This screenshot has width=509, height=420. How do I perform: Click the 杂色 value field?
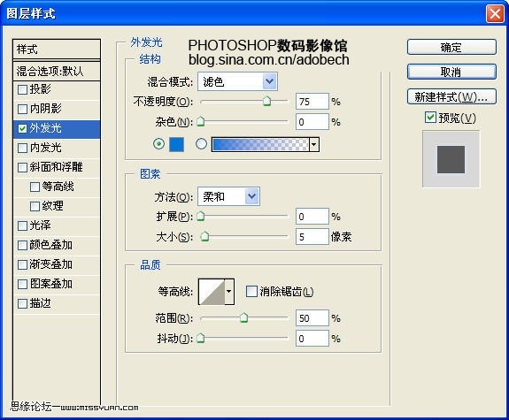[312, 122]
